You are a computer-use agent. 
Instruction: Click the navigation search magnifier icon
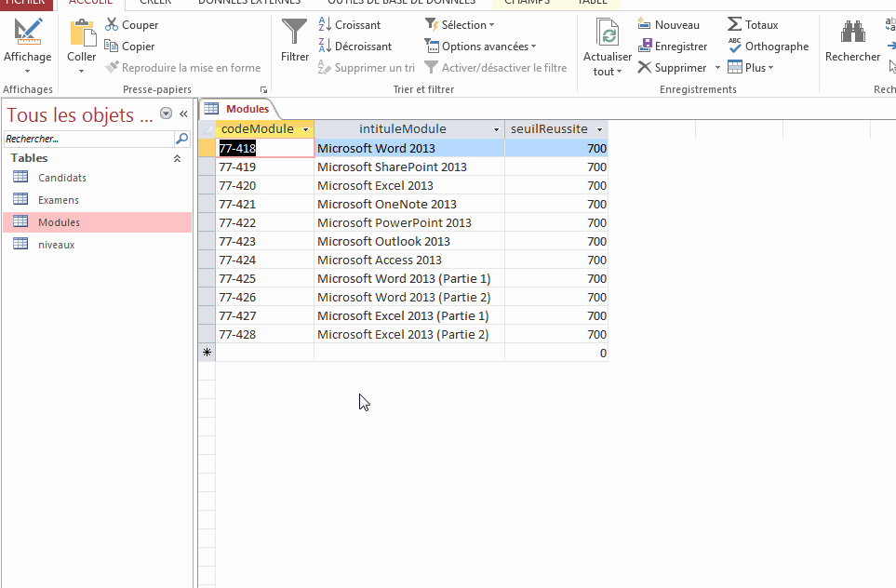point(181,139)
